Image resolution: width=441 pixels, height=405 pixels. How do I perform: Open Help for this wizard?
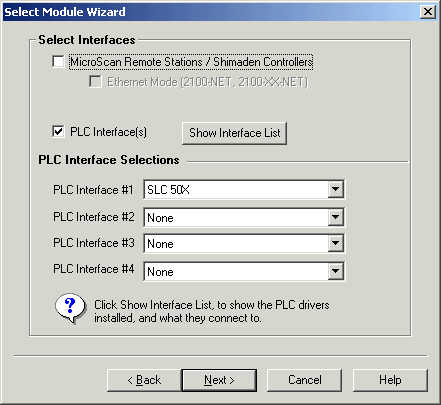[390, 380]
